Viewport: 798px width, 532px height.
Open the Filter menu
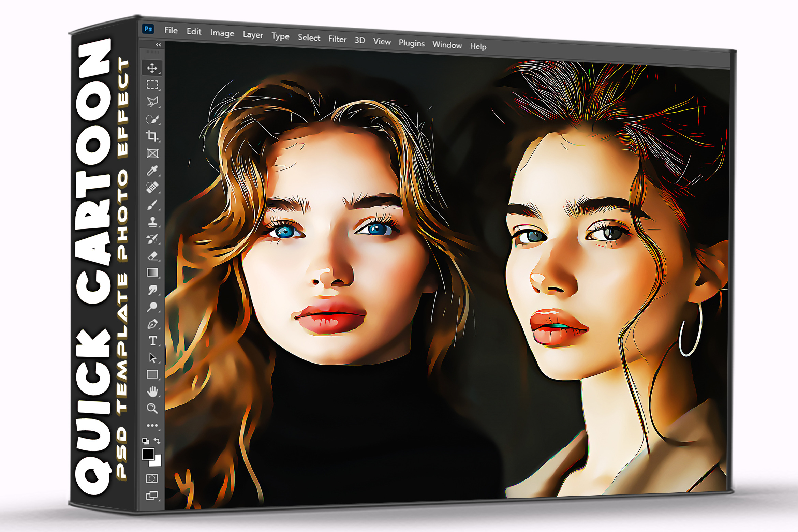337,39
